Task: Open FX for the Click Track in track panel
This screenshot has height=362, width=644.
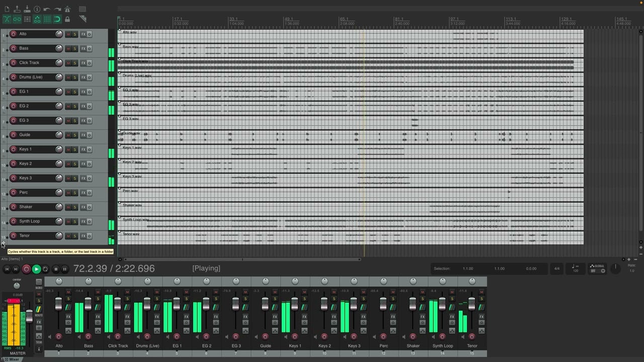Action: [83, 63]
